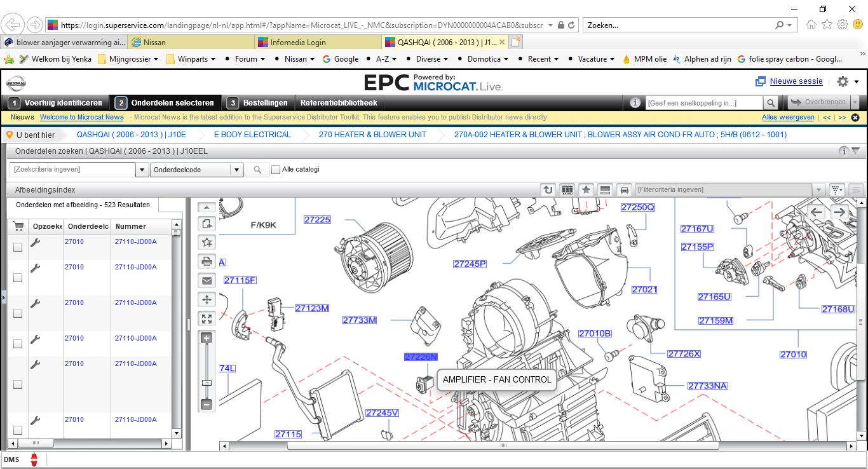This screenshot has height=469, width=868.
Task: Select the pan tool with four arrows
Action: coord(207,299)
